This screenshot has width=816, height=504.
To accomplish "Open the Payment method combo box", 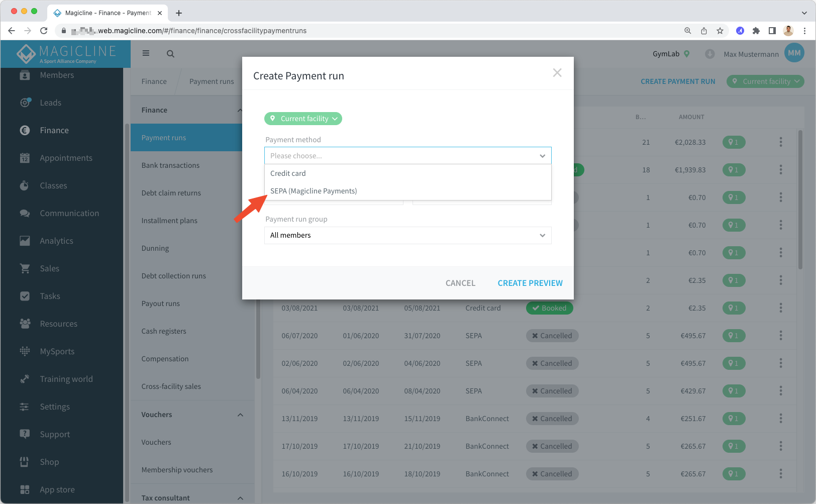I will click(x=408, y=156).
